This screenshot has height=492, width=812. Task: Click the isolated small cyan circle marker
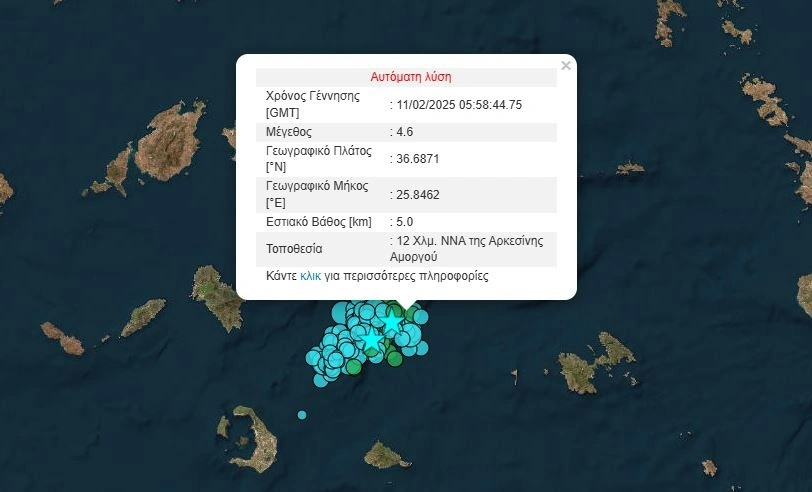tap(302, 415)
